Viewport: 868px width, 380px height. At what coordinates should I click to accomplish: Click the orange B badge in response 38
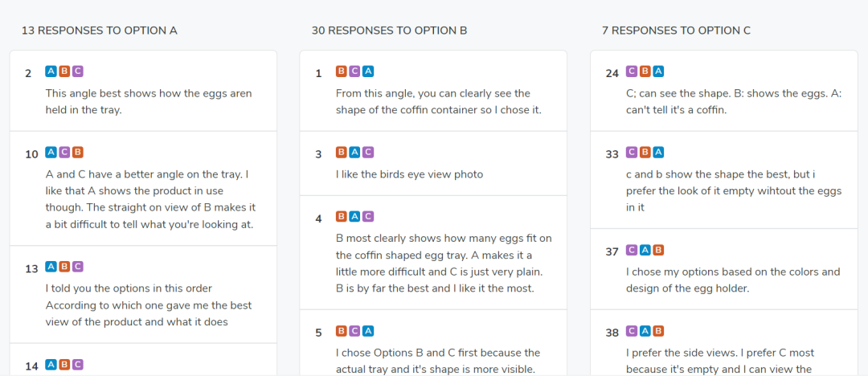658,331
